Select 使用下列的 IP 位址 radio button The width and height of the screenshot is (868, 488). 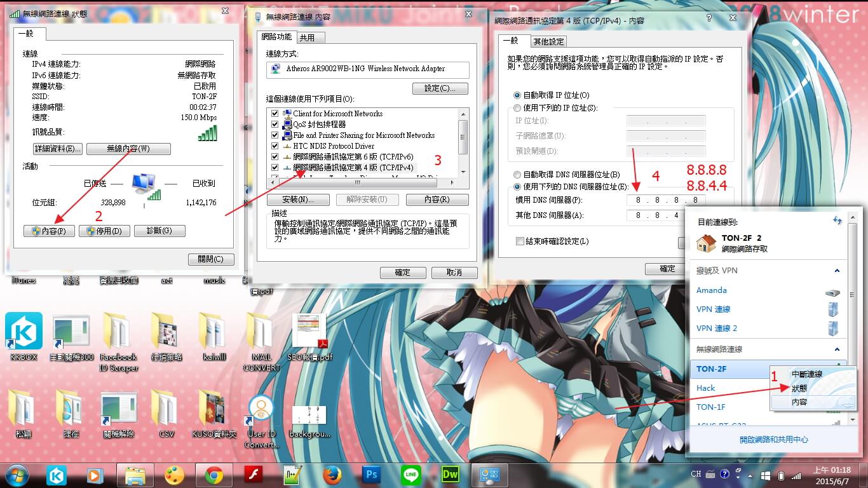click(x=517, y=108)
